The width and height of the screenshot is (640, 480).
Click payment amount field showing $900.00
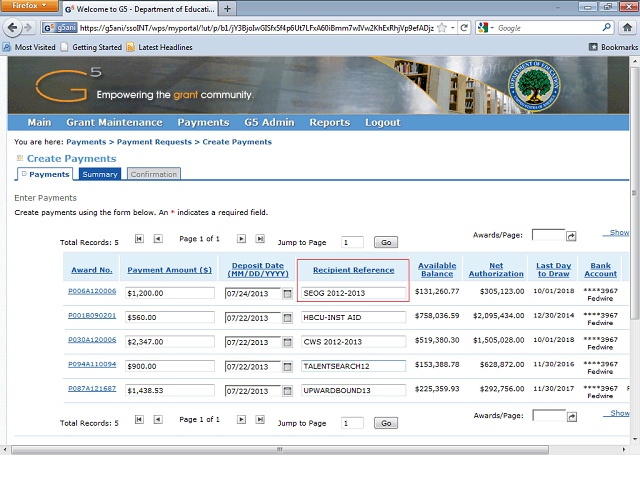point(170,365)
